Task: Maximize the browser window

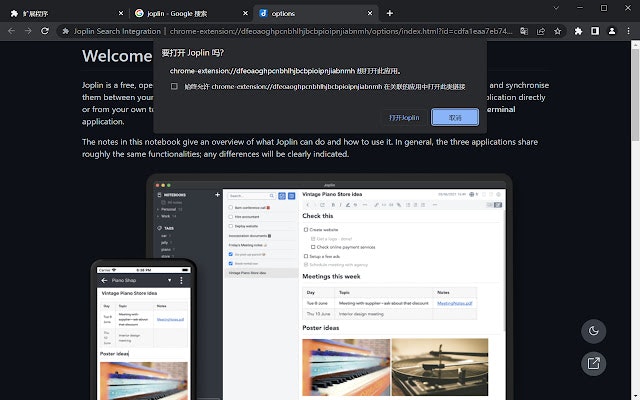Action: 604,8
